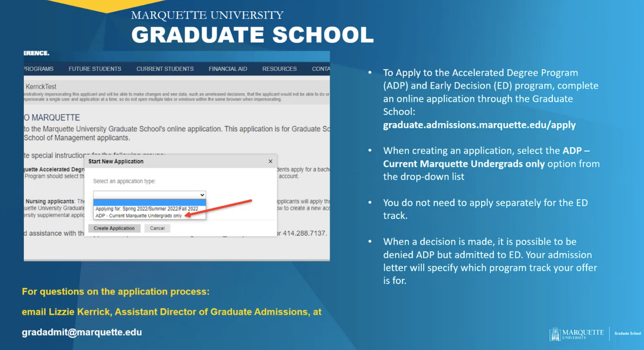Open the FUTURE STUDENTS menu
The width and height of the screenshot is (644, 350).
95,69
